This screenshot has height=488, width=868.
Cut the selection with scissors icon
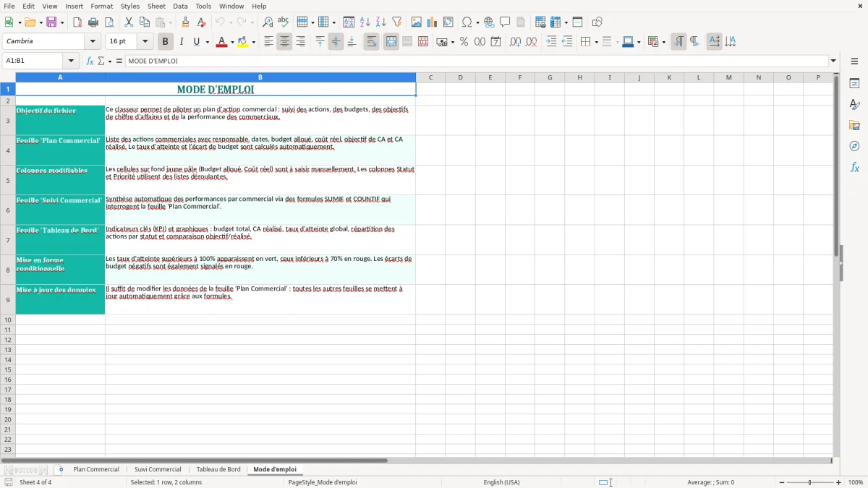pos(129,22)
